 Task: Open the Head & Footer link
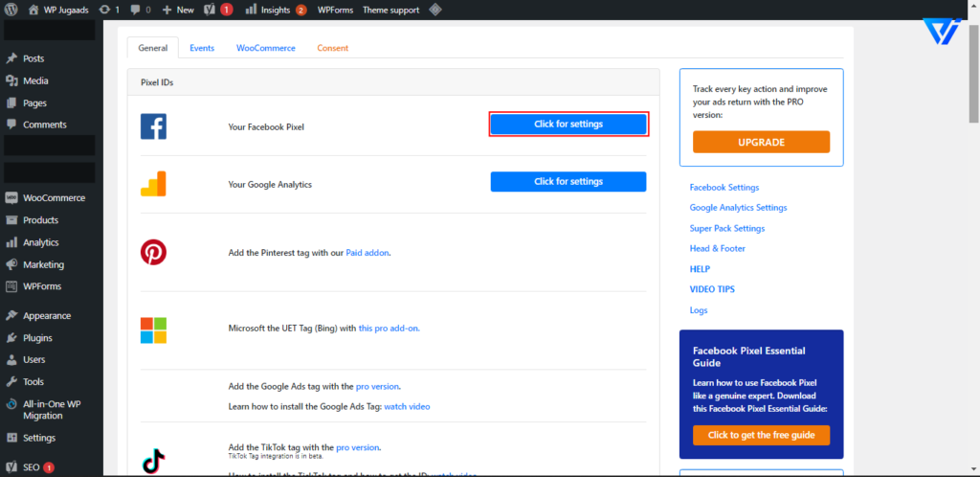pyautogui.click(x=718, y=248)
